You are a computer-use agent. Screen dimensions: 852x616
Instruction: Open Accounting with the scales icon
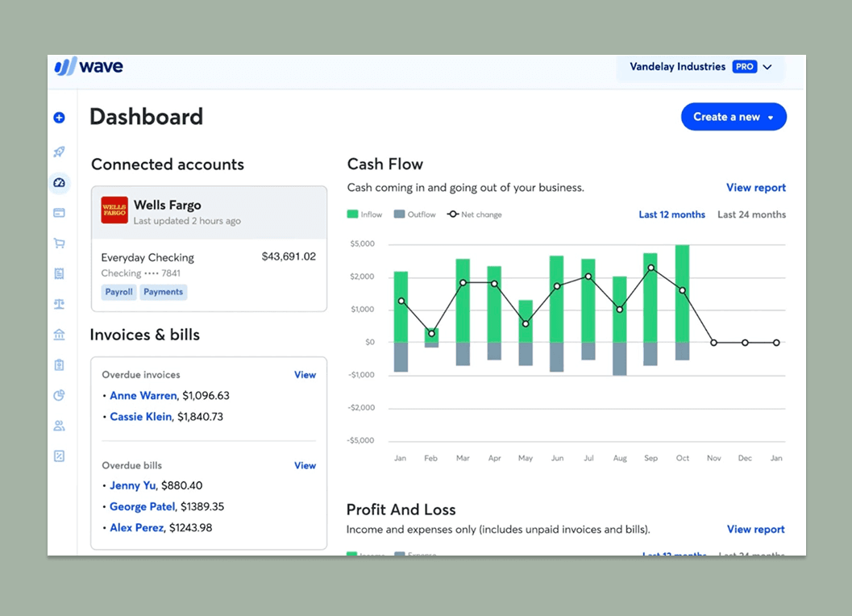pyautogui.click(x=59, y=303)
